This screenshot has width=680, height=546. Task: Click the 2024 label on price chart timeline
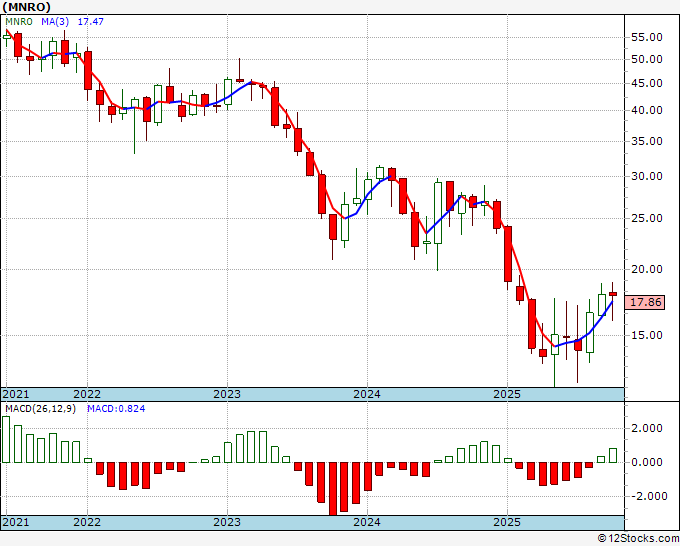click(367, 394)
